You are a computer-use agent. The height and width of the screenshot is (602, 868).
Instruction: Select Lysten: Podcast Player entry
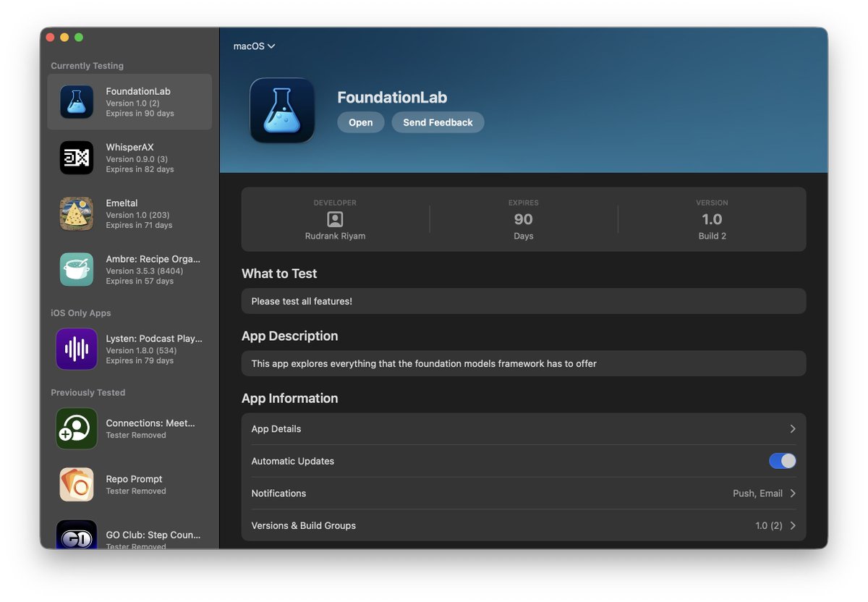[129, 349]
